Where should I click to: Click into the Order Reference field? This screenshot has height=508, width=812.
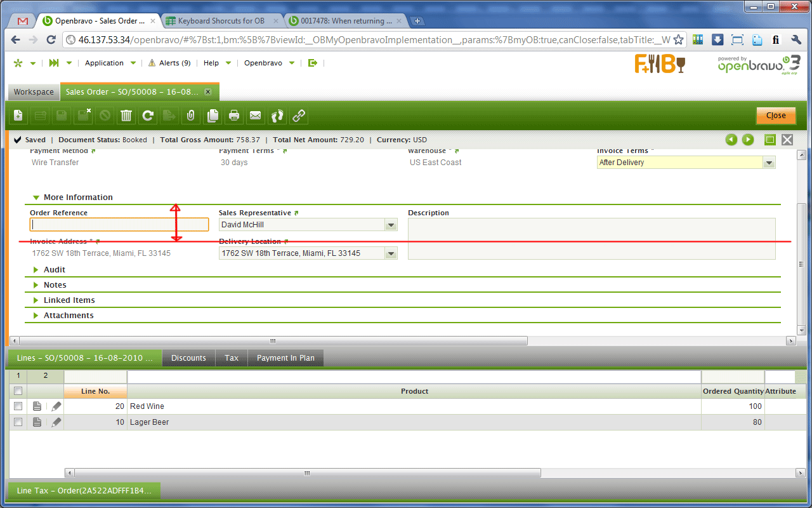point(119,225)
